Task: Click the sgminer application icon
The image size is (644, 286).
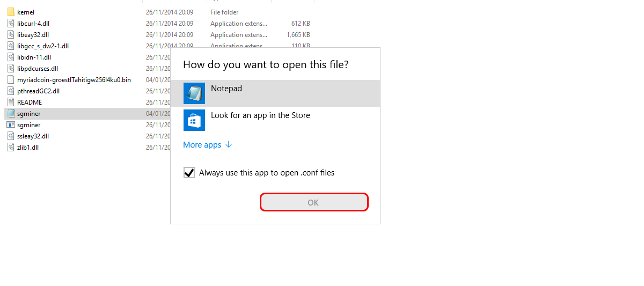Action: point(11,124)
